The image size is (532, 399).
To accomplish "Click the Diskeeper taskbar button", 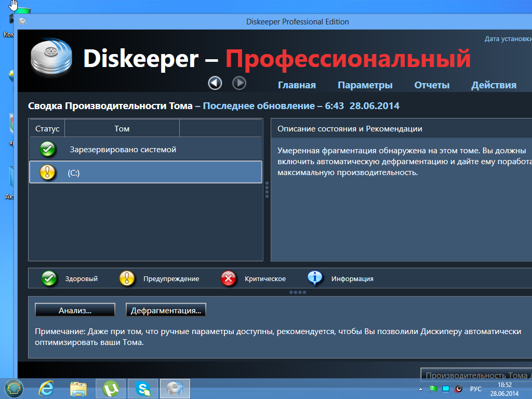I will click(175, 389).
